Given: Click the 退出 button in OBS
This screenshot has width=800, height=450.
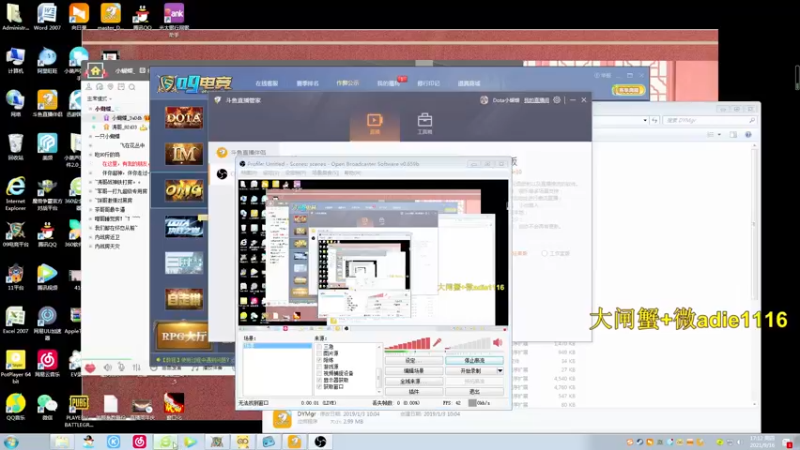Looking at the screenshot, I should 474,392.
